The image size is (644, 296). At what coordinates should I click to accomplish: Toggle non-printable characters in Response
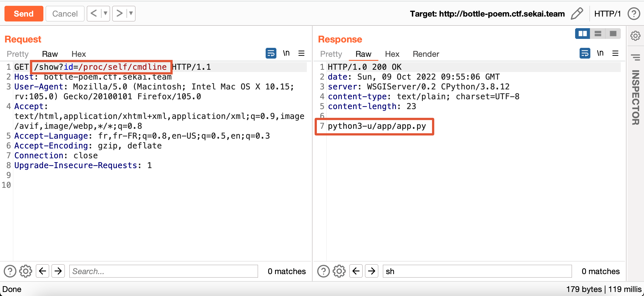pyautogui.click(x=600, y=53)
